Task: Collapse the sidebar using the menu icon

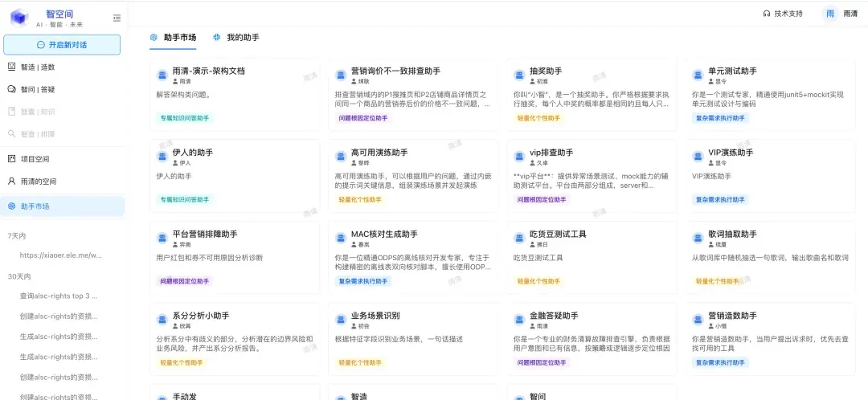Action: coord(117,18)
